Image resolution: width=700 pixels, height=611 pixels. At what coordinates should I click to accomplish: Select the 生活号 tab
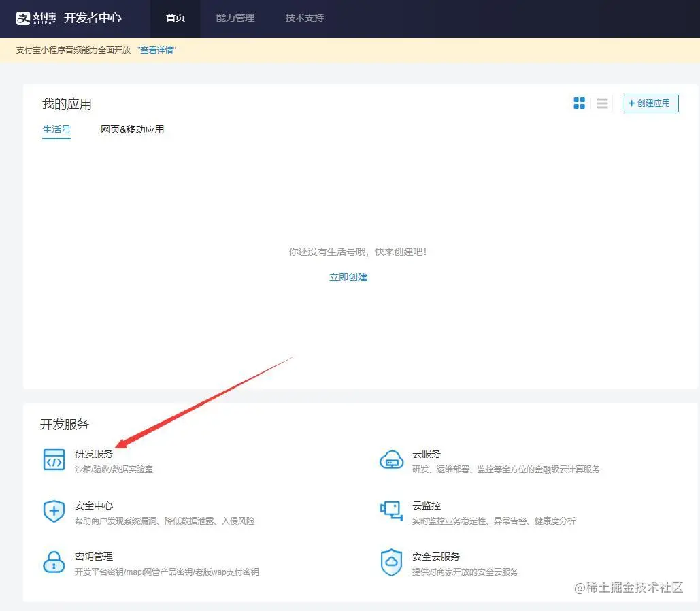coord(56,129)
